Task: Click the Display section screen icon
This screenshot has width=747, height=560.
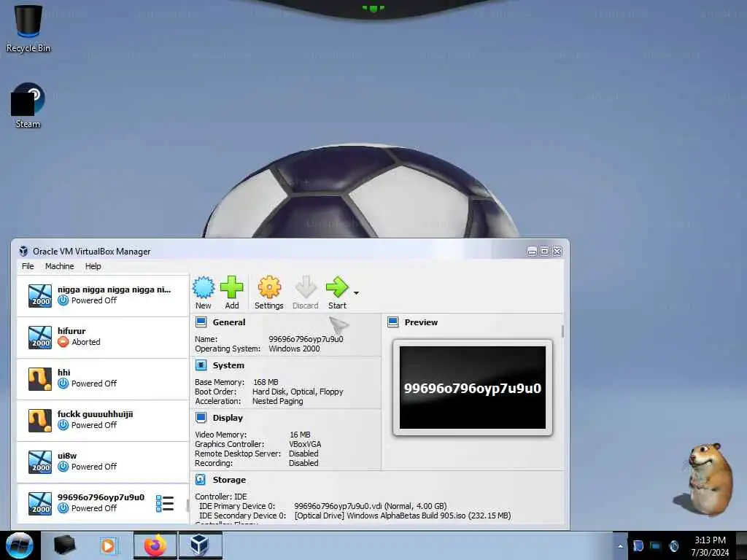Action: tap(201, 418)
